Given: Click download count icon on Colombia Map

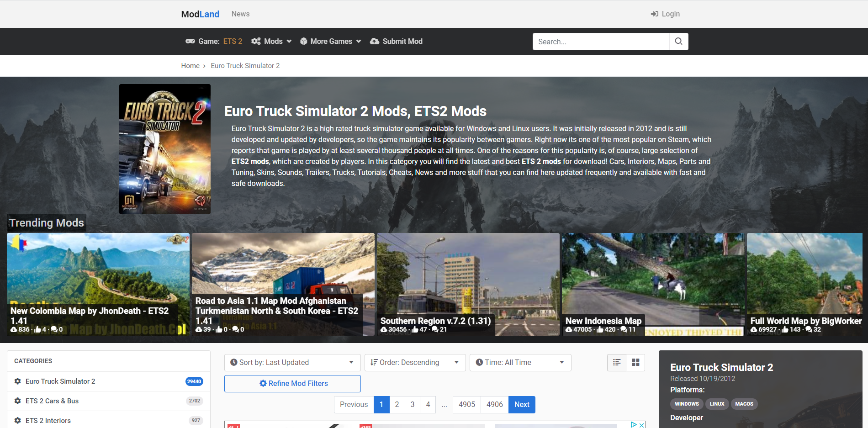Looking at the screenshot, I should 14,329.
